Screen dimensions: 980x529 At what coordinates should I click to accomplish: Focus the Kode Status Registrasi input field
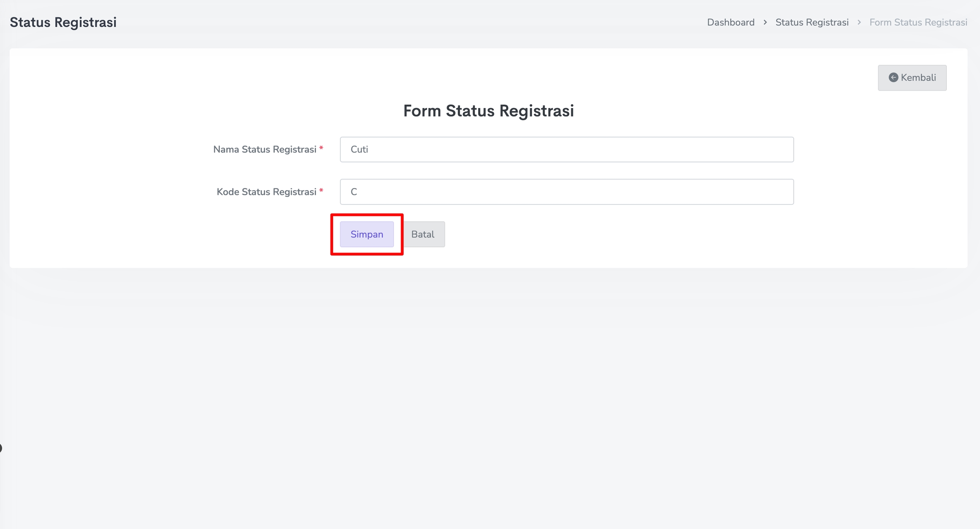coord(567,192)
